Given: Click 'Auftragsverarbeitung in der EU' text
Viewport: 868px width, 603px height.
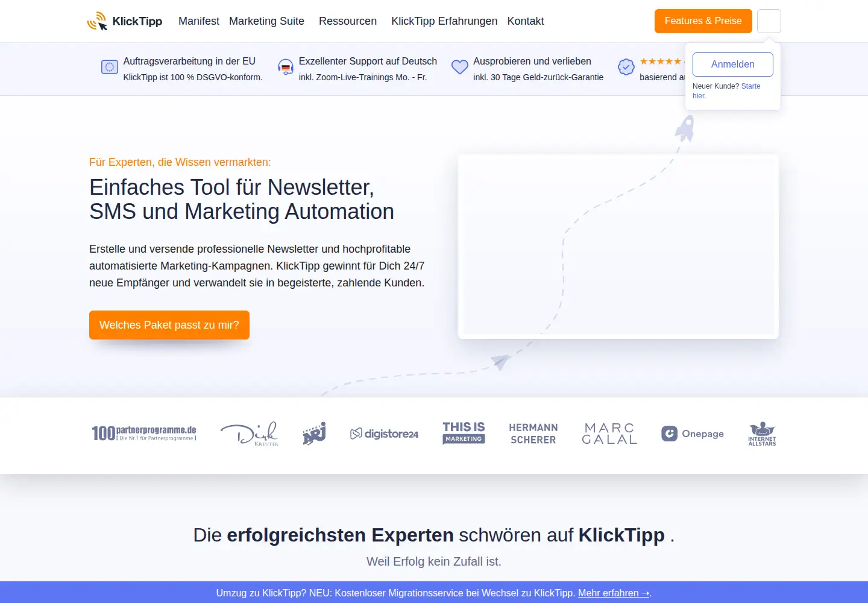Looking at the screenshot, I should coord(189,61).
